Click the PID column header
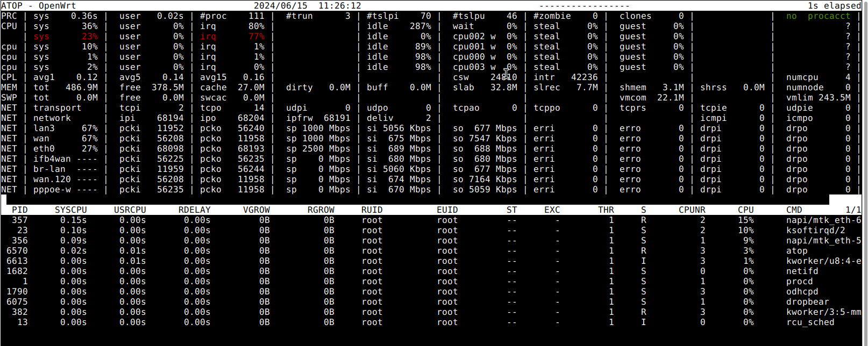 point(20,210)
